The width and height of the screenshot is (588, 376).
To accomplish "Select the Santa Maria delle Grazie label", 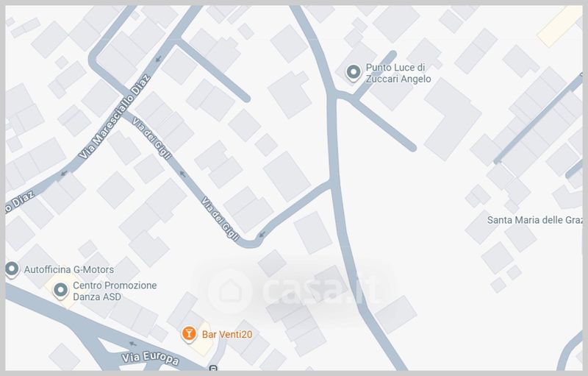I will 535,220.
